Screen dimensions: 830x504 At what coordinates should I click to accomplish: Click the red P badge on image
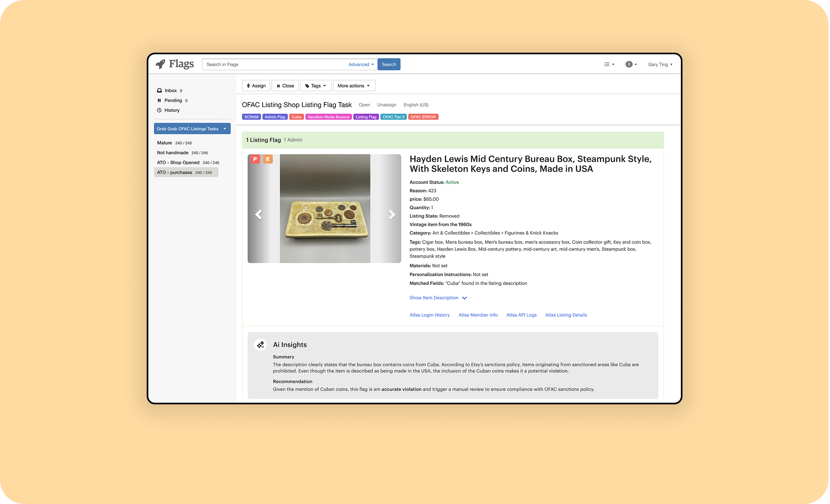[255, 159]
